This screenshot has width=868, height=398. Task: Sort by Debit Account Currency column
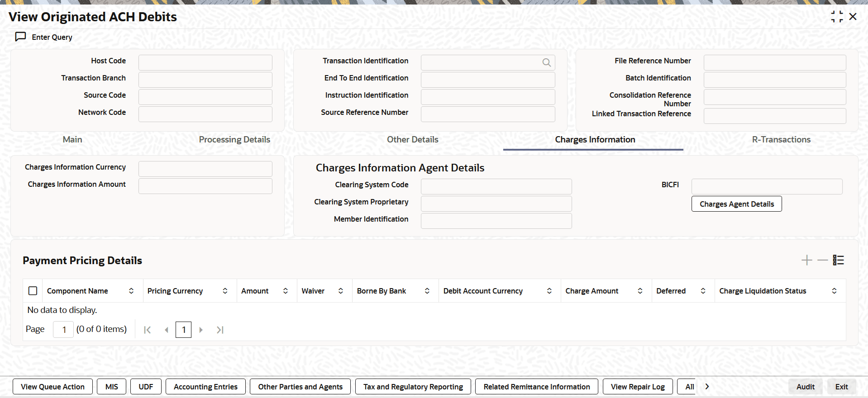pos(549,291)
